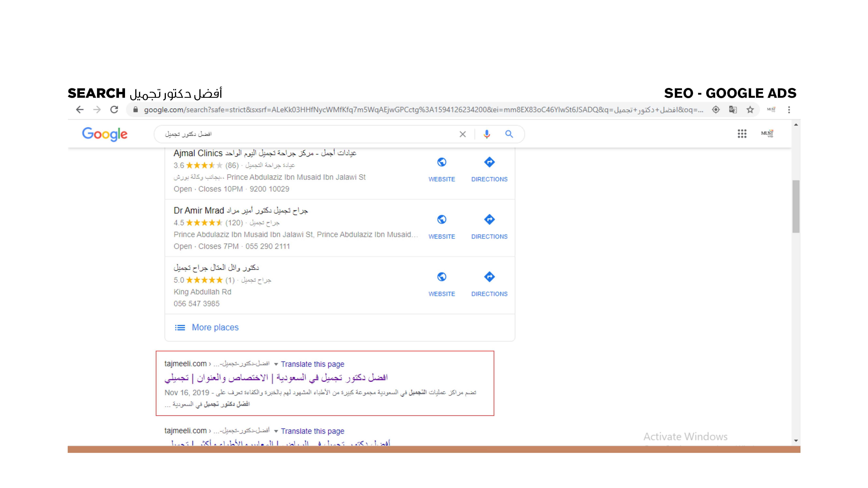
Task: Expand dropdown arrow of second tajmeeli result
Action: (276, 431)
